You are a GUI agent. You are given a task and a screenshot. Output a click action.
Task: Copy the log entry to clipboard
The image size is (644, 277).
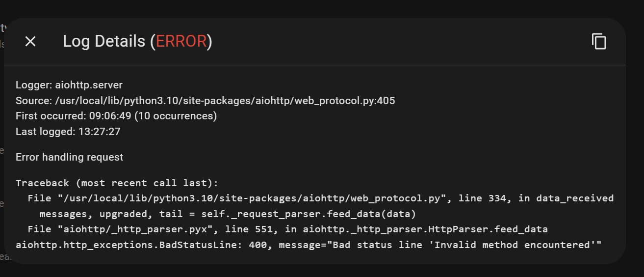[x=599, y=41]
